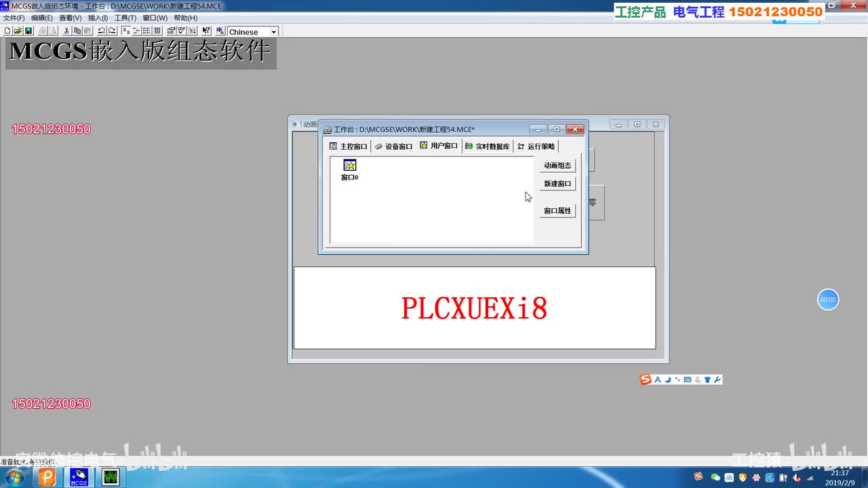Switch to the 运行策略 tab
Image resolution: width=868 pixels, height=488 pixels.
536,146
